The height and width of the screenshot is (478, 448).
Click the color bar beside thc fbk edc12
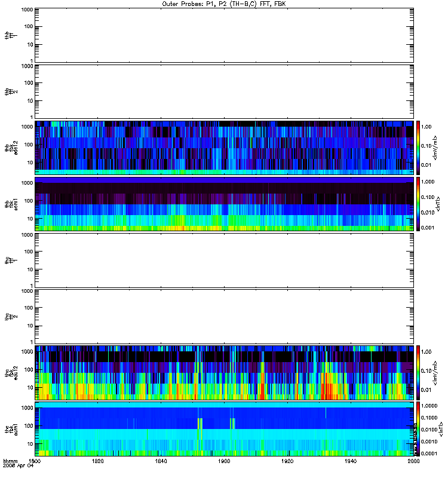418,372
